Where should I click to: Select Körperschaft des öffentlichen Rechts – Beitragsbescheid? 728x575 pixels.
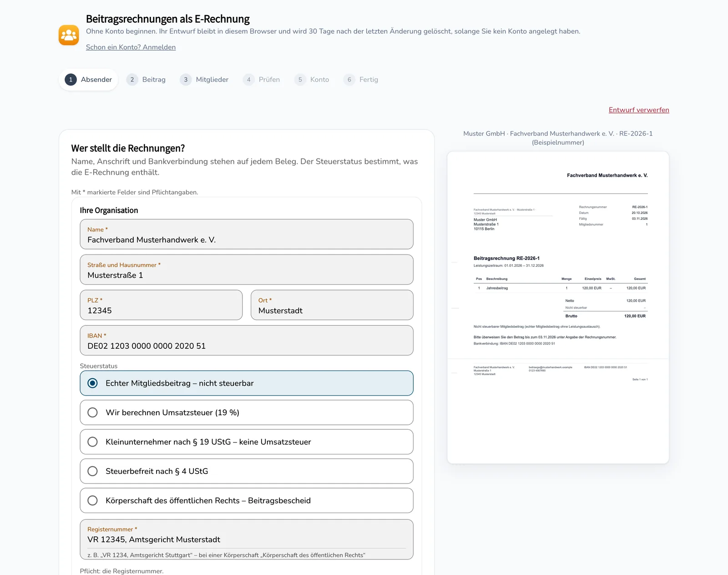click(247, 500)
